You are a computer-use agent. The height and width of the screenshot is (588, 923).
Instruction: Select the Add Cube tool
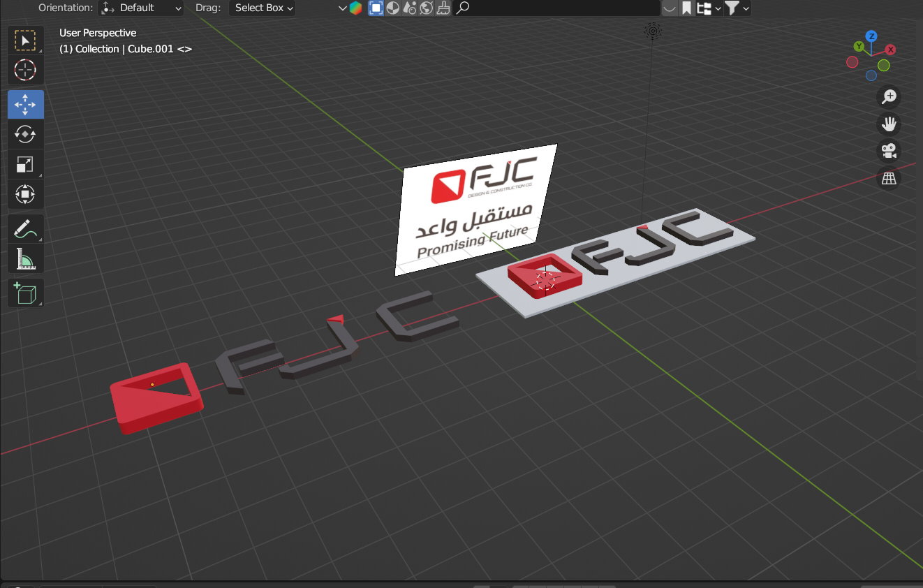[x=25, y=293]
